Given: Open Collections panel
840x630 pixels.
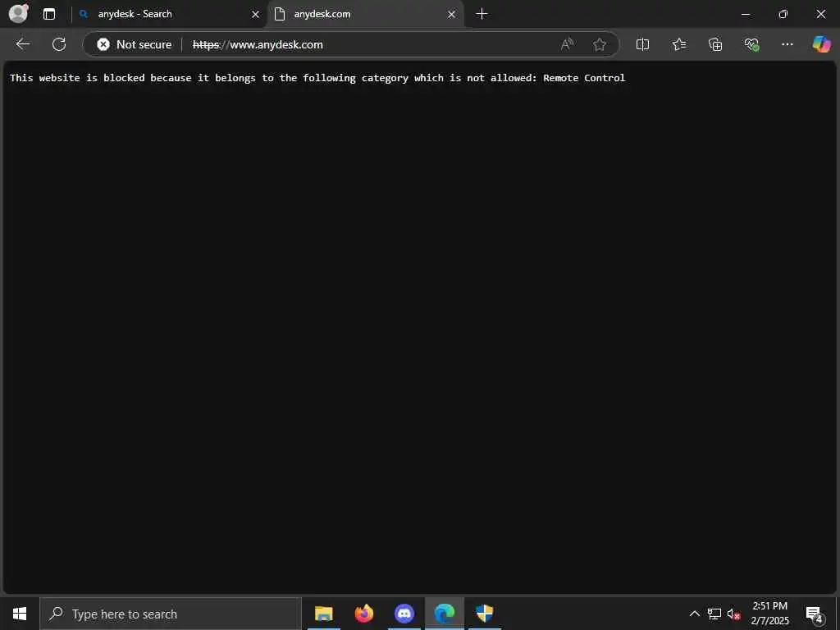Looking at the screenshot, I should 715,44.
